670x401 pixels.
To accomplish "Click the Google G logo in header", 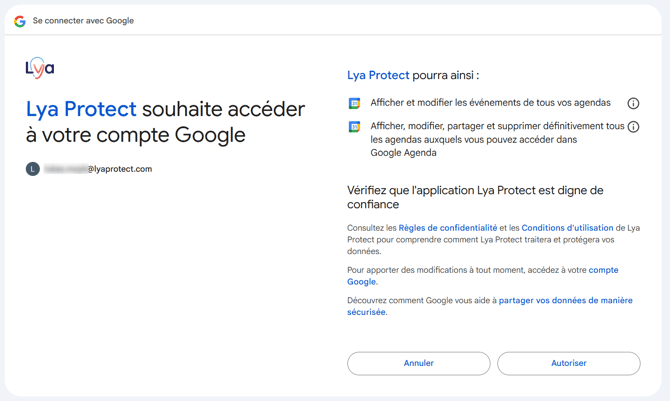I will [20, 21].
